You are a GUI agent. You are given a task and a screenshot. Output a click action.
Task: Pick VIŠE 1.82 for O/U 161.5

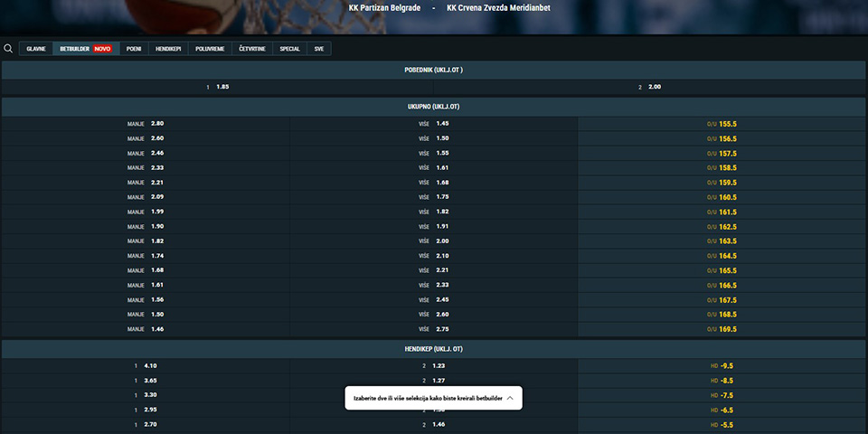pos(433,212)
